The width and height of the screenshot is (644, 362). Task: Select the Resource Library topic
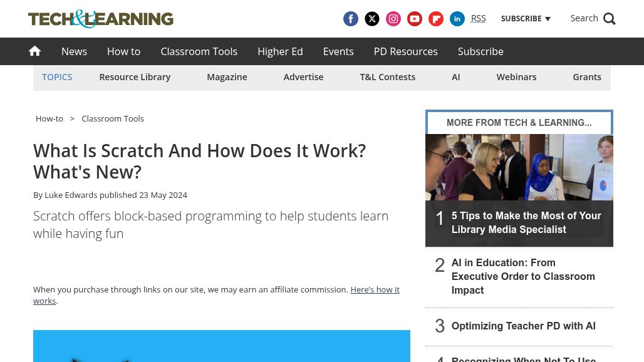[x=135, y=77]
